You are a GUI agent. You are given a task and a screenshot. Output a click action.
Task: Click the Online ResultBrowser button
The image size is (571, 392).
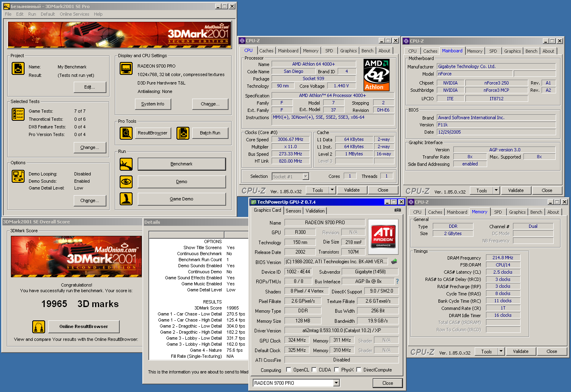coord(84,326)
